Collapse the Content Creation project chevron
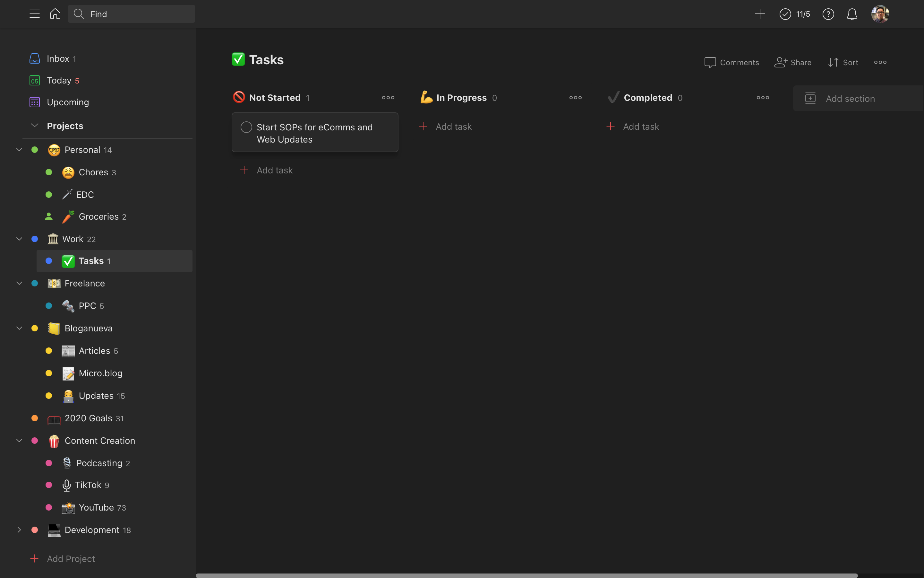Image resolution: width=924 pixels, height=578 pixels. pyautogui.click(x=19, y=440)
